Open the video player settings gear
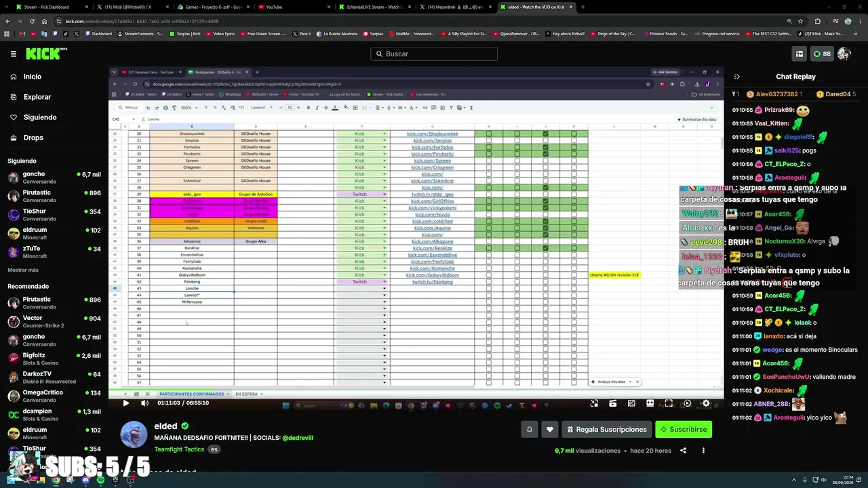 tap(706, 403)
